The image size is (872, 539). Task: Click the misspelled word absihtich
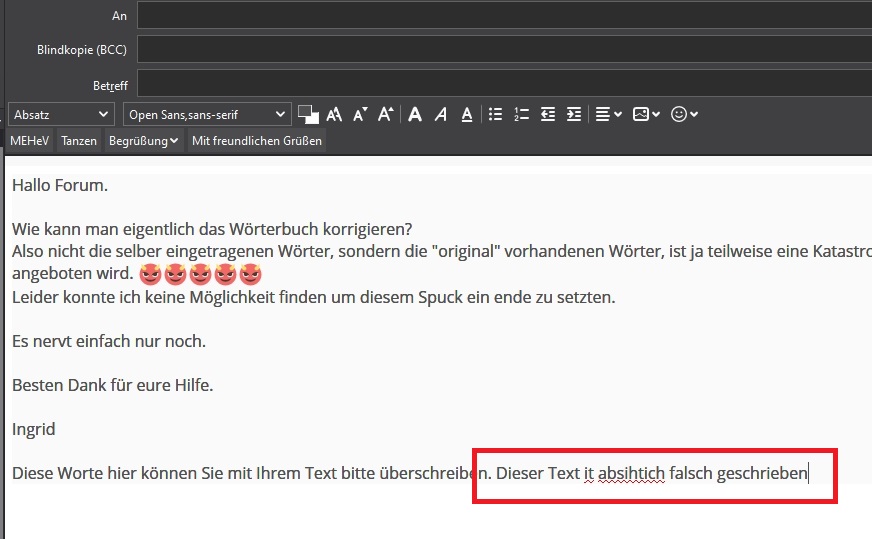click(x=631, y=473)
